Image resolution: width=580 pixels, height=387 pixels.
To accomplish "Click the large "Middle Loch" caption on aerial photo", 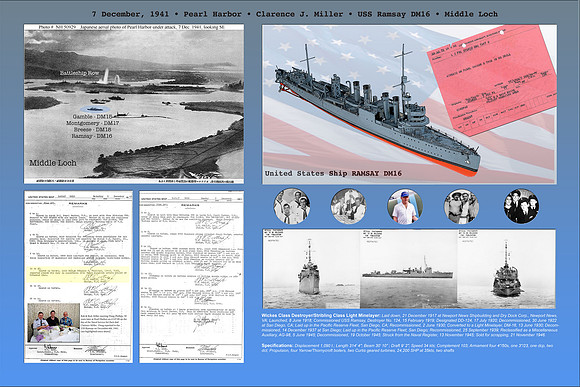I will [x=53, y=163].
